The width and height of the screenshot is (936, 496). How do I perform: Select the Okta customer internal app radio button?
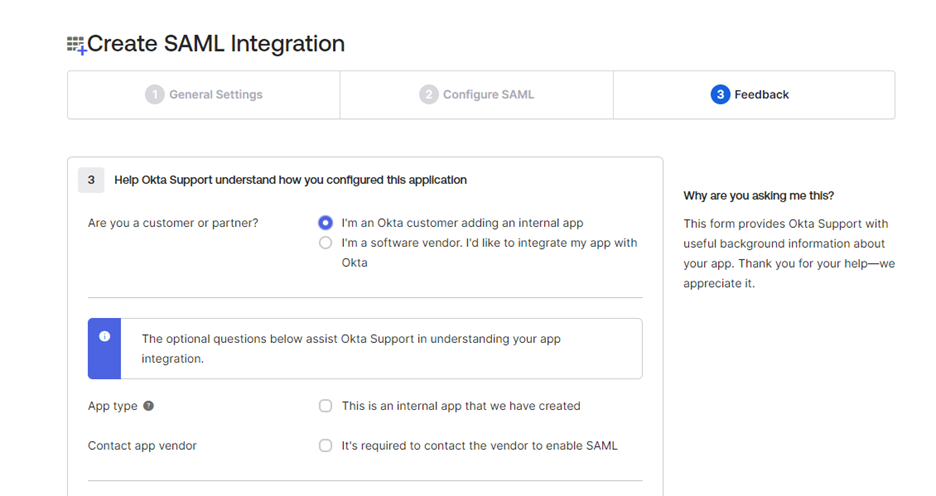click(325, 223)
